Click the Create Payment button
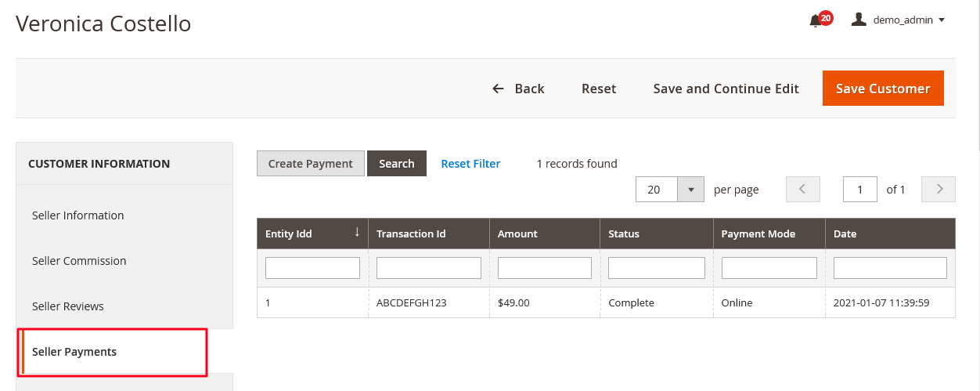The image size is (980, 391). (x=311, y=163)
